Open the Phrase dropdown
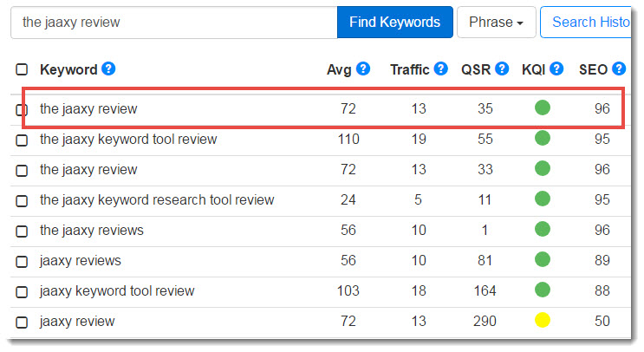This screenshot has height=352, width=644. click(x=496, y=23)
